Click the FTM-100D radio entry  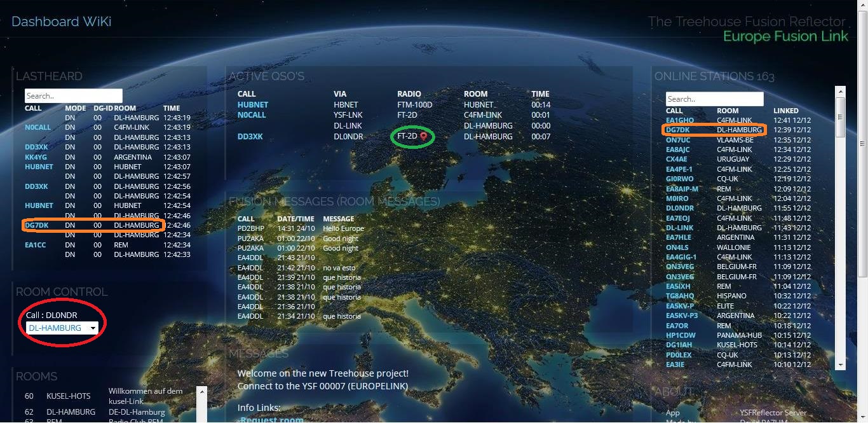415,104
